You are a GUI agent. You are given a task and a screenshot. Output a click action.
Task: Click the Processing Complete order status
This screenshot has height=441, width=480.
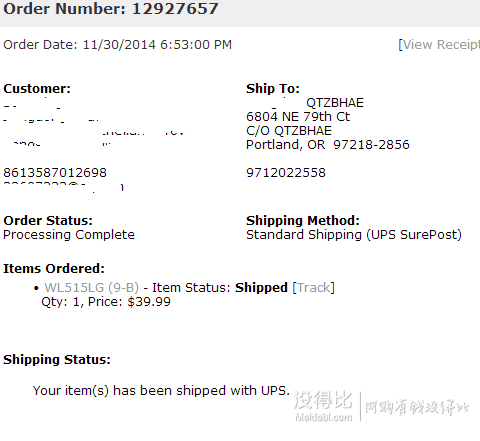[69, 235]
